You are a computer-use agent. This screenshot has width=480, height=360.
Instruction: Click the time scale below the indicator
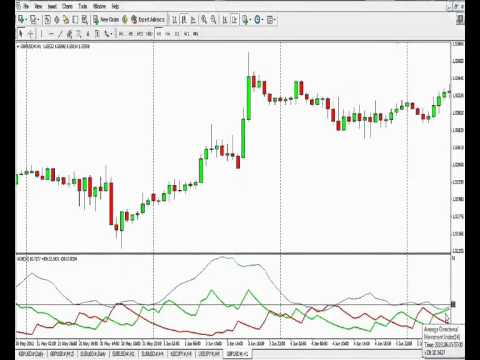point(218,343)
